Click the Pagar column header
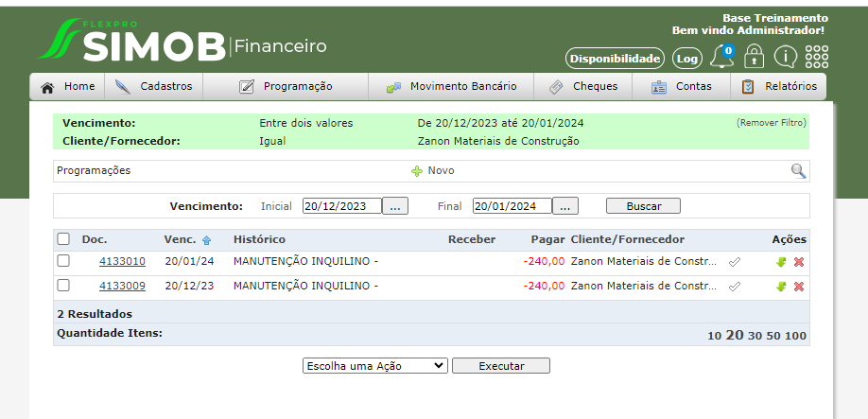Image resolution: width=868 pixels, height=419 pixels. [x=547, y=239]
